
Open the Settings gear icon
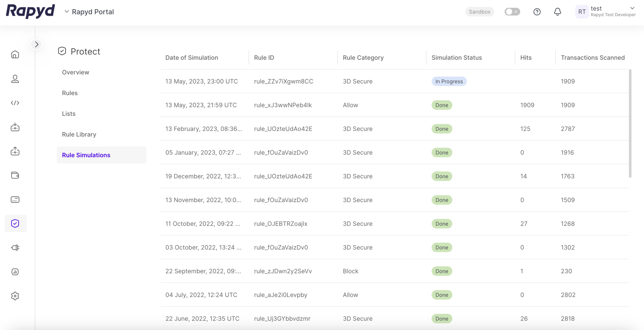[15, 296]
